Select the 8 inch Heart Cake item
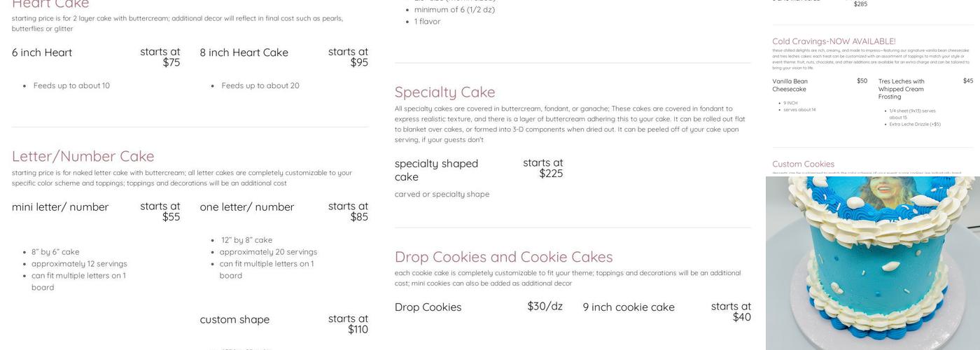 tap(244, 52)
